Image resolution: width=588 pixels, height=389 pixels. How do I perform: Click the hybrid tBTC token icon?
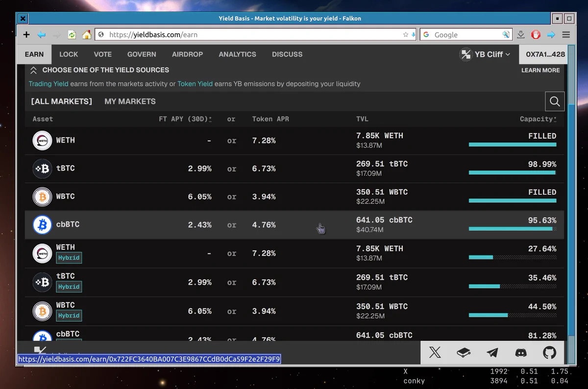pyautogui.click(x=42, y=282)
